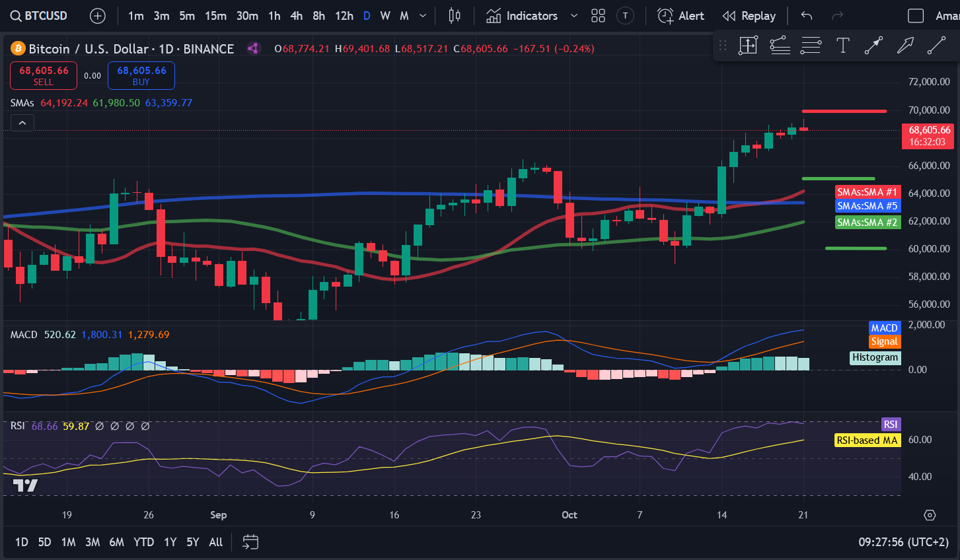Click the Bitcoin / U.S. Dollar chart title
Viewport: 960px width, 560px height.
tap(131, 49)
